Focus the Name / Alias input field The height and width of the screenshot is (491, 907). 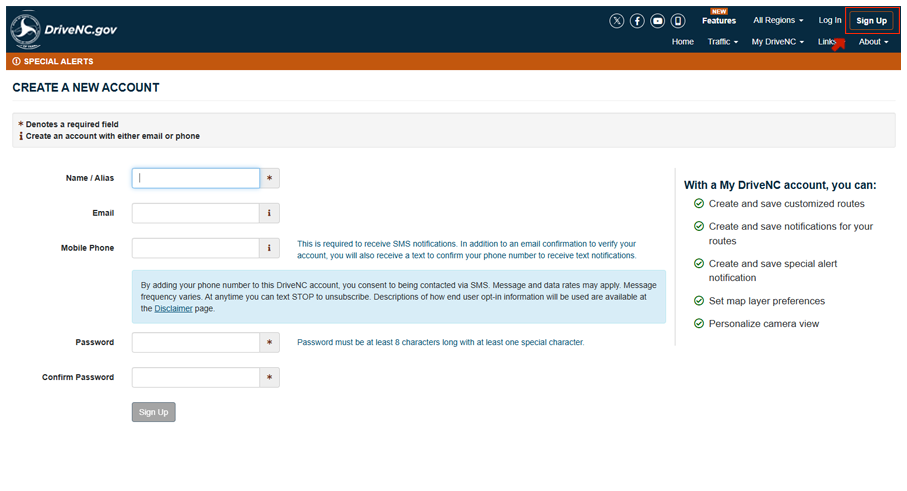[x=196, y=178]
